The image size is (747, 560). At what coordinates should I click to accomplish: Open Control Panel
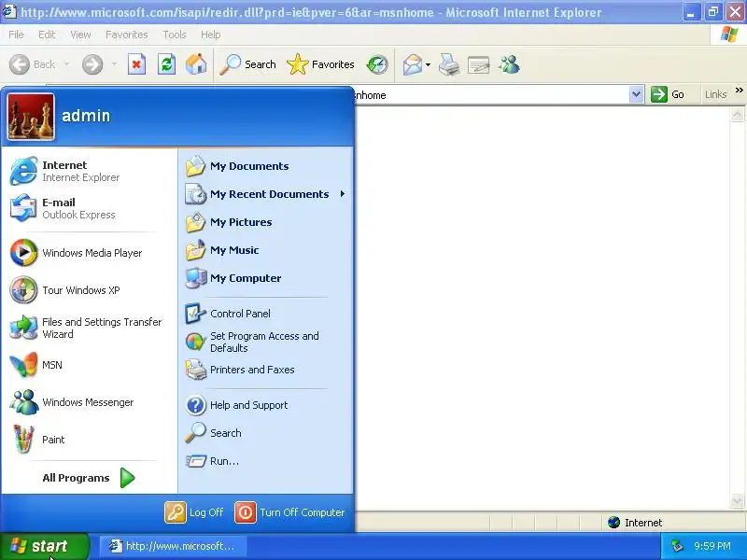click(x=266, y=314)
